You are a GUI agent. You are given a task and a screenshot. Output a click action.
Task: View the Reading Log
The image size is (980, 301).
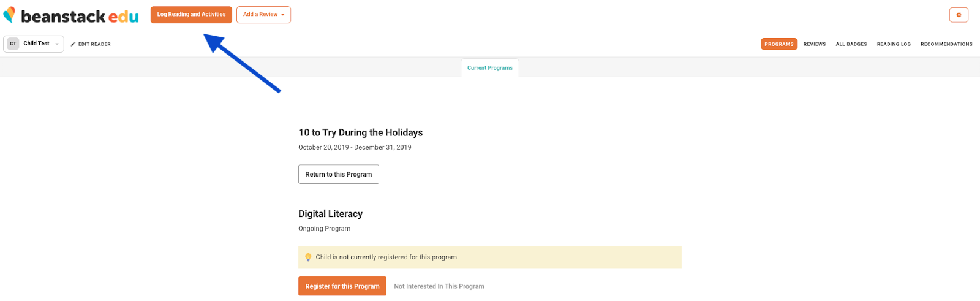894,44
